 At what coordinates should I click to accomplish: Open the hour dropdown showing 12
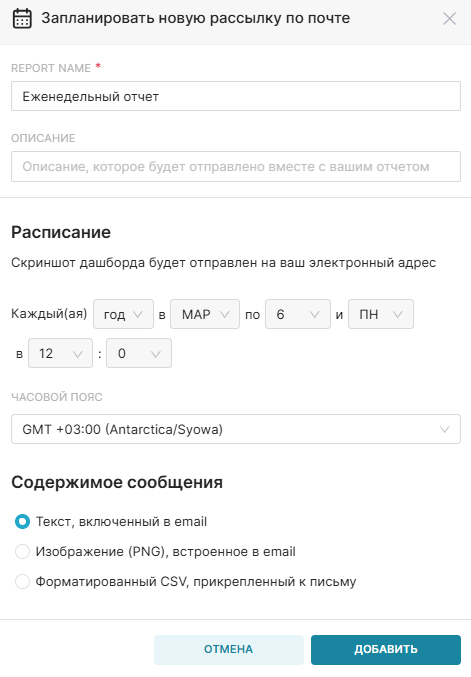point(60,353)
